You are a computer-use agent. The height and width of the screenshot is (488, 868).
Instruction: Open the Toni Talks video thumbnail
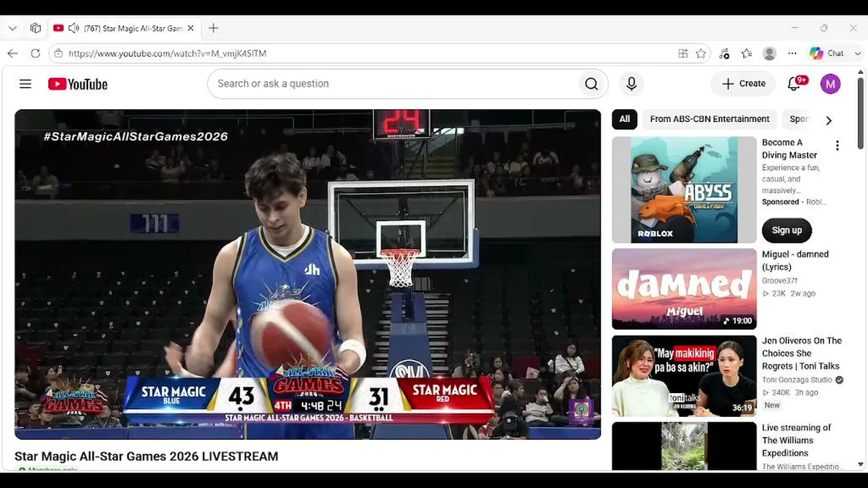[684, 376]
